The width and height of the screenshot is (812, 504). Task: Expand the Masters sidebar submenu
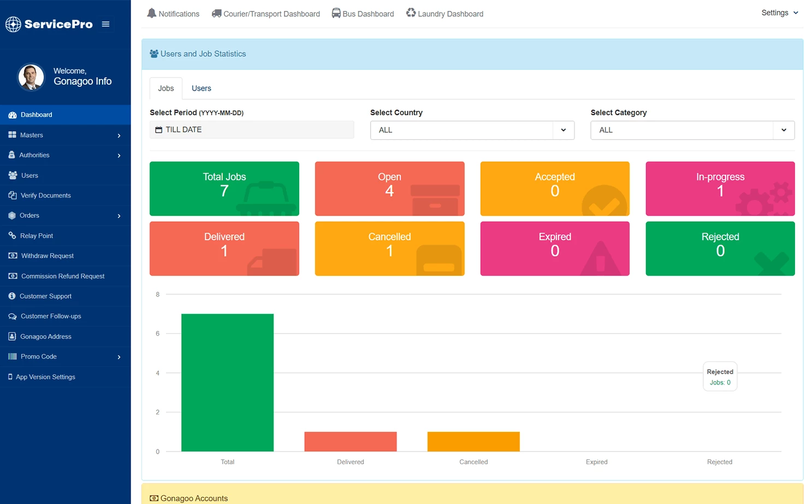pyautogui.click(x=32, y=135)
